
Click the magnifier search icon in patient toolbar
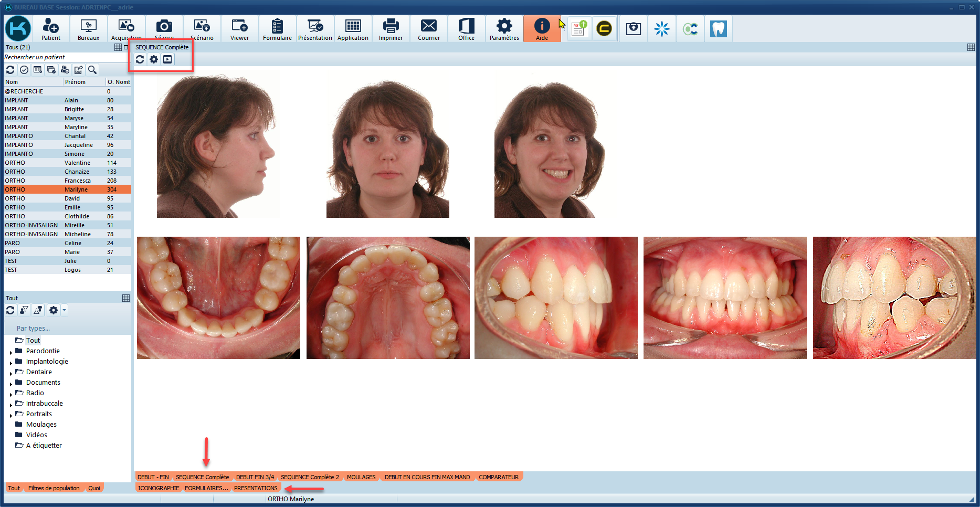pos(92,70)
